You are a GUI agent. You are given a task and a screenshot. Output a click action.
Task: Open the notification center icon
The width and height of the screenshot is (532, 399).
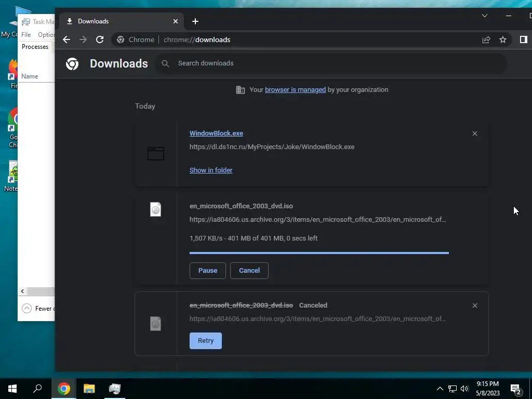pyautogui.click(x=516, y=389)
